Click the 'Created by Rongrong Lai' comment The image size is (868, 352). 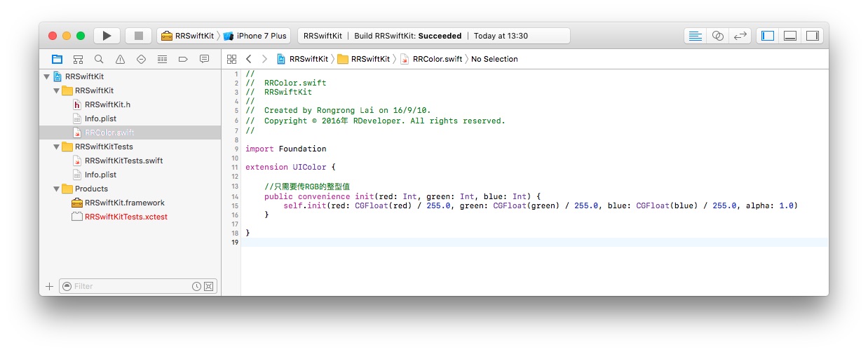coord(339,110)
